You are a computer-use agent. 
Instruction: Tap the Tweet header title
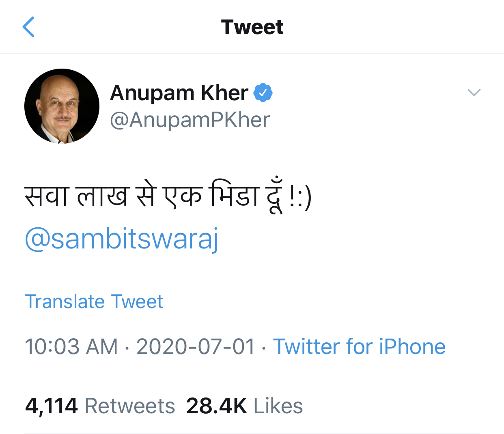pyautogui.click(x=252, y=27)
